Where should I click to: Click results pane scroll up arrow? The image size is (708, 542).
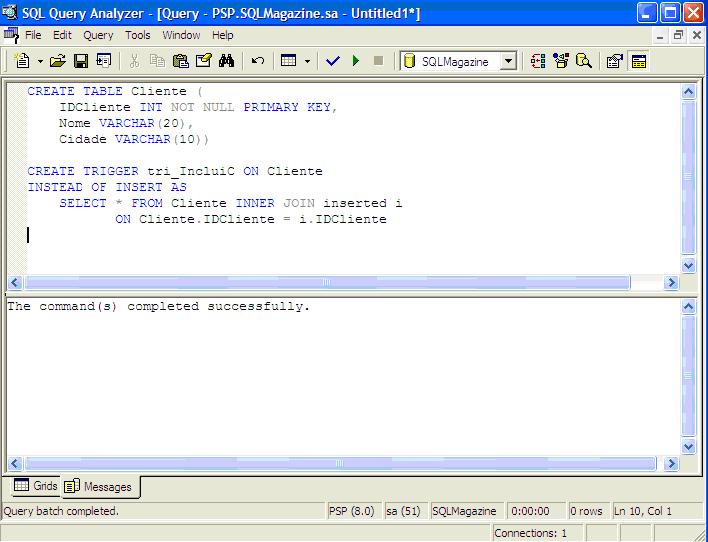[688, 307]
